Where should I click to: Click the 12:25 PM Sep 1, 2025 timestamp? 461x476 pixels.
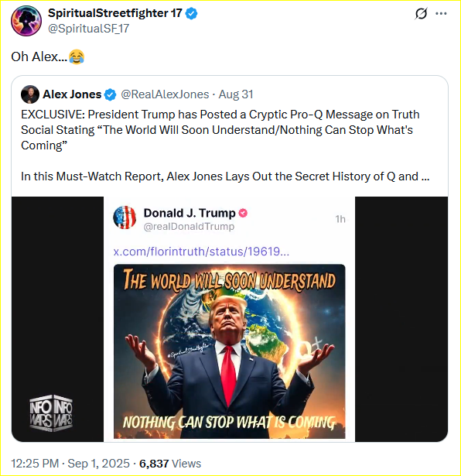(70, 464)
